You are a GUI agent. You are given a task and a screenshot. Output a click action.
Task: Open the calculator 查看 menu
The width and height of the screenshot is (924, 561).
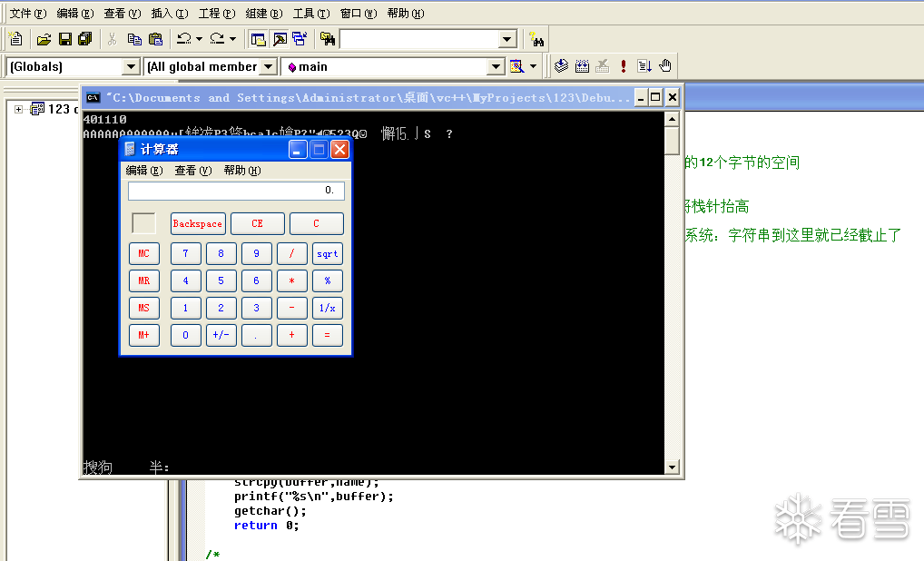coord(192,171)
